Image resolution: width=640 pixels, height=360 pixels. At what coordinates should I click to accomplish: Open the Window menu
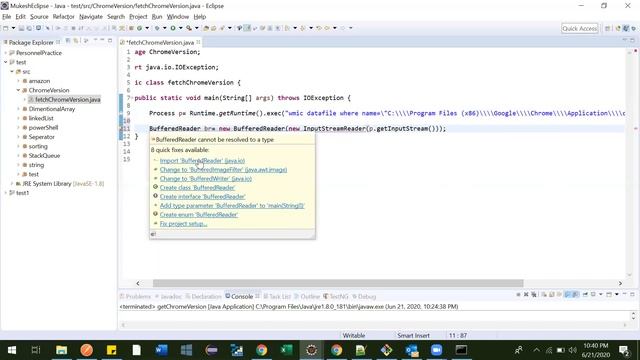click(178, 17)
